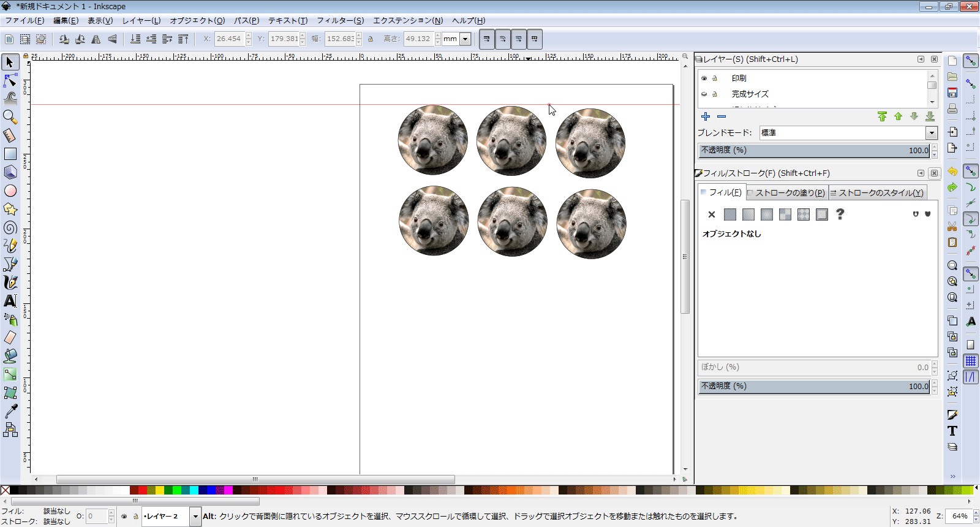Select the Zoom magnifier tool
The height and width of the screenshot is (527, 980).
10,116
